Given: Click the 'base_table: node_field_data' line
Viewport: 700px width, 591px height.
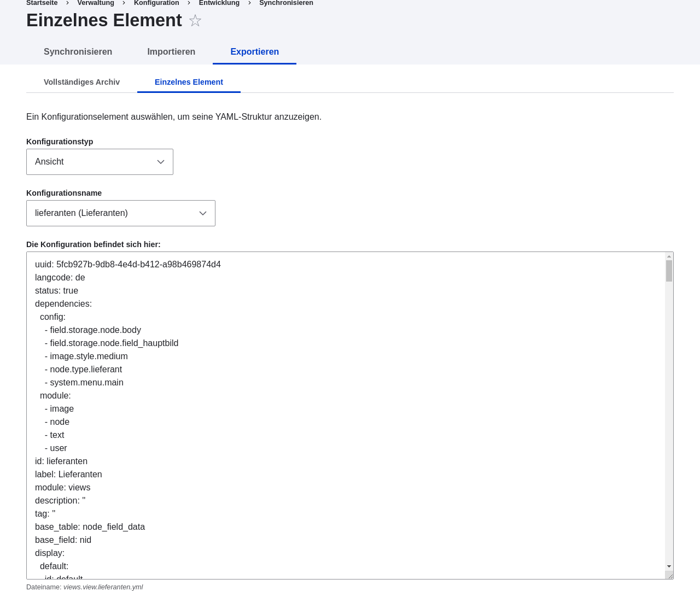Looking at the screenshot, I should pyautogui.click(x=90, y=527).
